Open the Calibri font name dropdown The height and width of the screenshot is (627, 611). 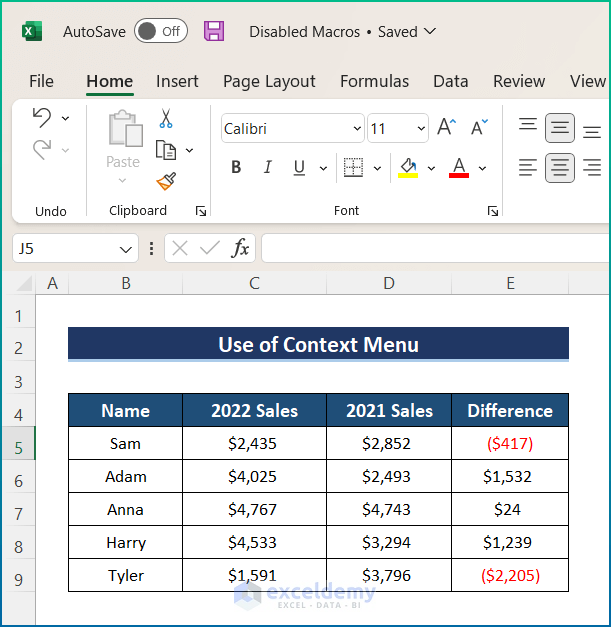pyautogui.click(x=358, y=129)
